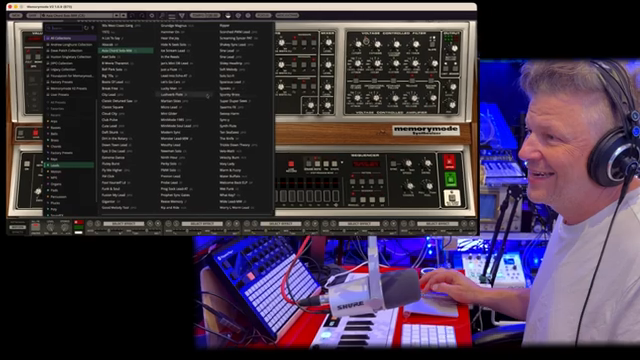
Task: Click the search field in the preset browser
Action: pyautogui.click(x=64, y=28)
